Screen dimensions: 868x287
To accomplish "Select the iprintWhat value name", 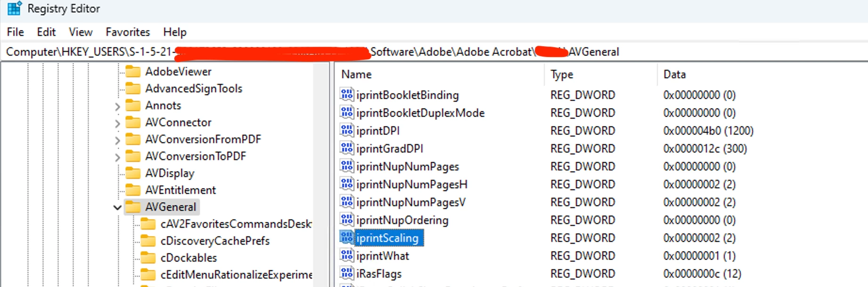I will pos(383,256).
